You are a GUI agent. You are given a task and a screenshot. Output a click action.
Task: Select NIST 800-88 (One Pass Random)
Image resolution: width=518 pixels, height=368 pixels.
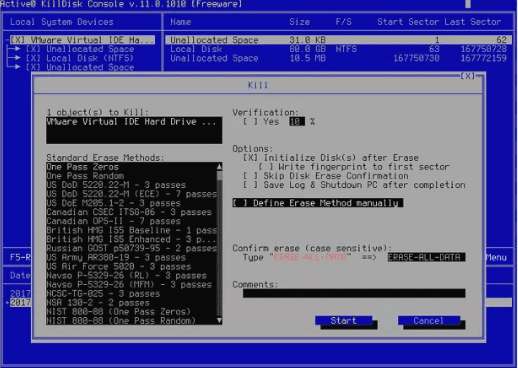pos(131,321)
